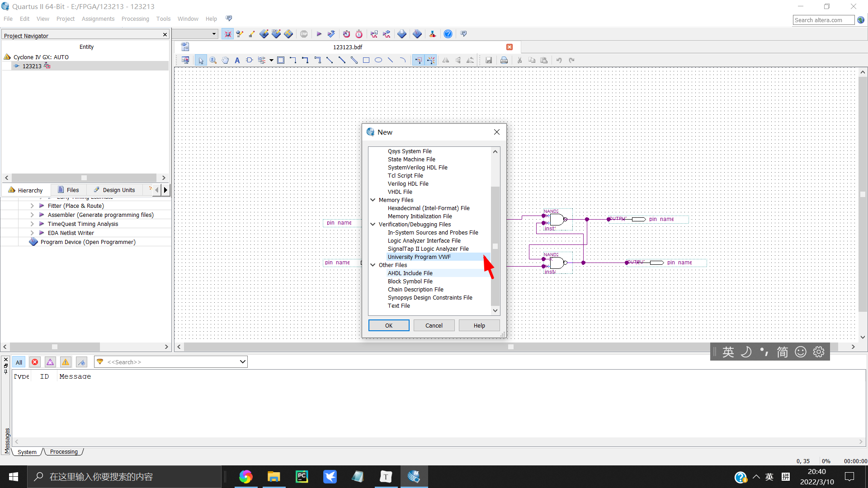868x488 pixels.
Task: Click the Save (floppy disk) icon
Action: [489, 61]
